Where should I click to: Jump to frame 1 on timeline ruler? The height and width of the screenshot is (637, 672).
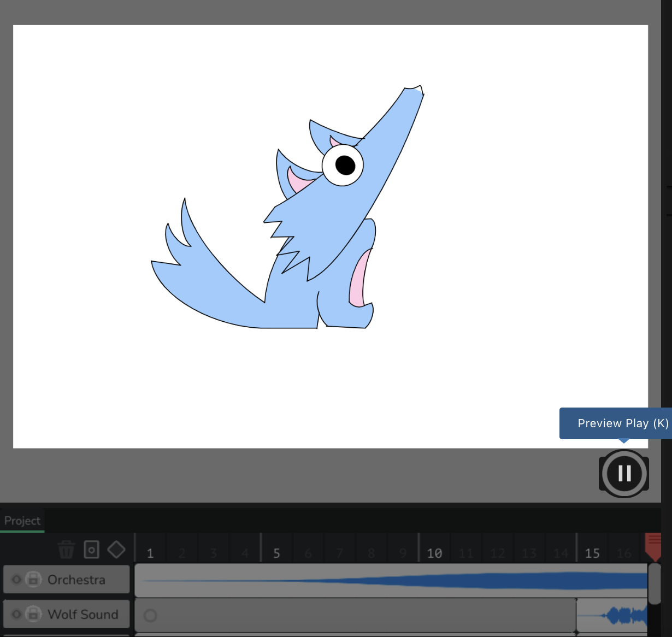[x=150, y=553]
